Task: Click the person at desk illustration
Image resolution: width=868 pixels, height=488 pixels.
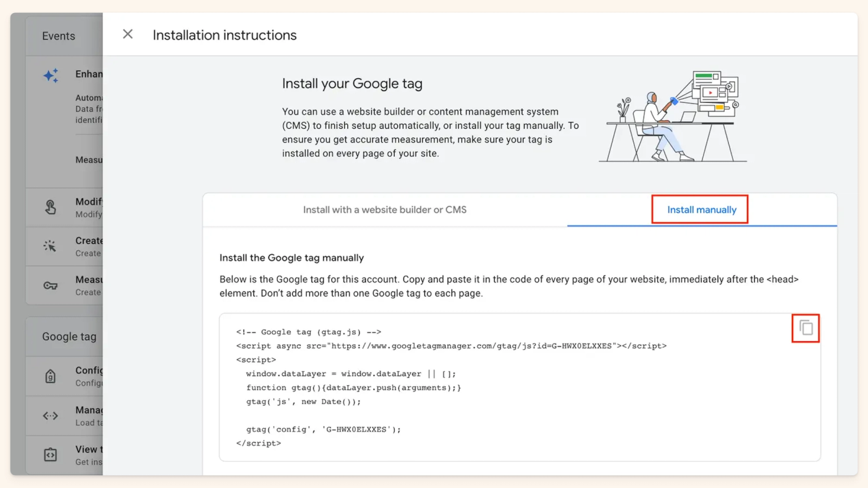Action: [x=672, y=117]
